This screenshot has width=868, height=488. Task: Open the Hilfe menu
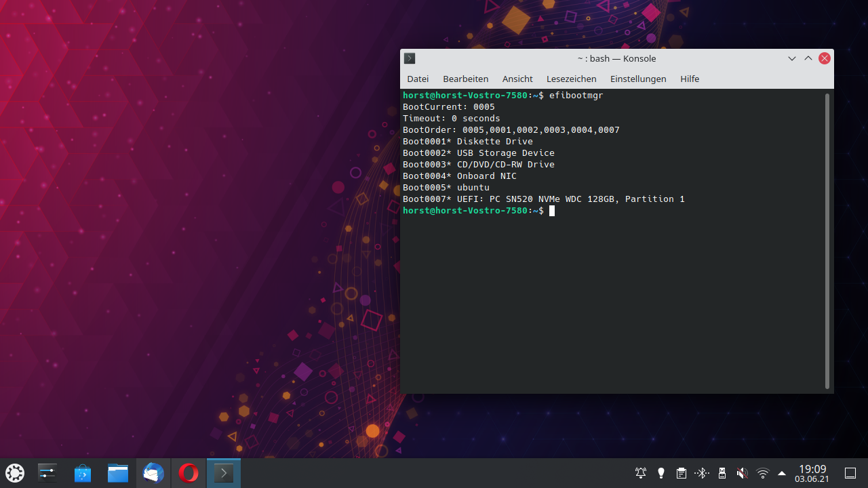[x=690, y=79]
